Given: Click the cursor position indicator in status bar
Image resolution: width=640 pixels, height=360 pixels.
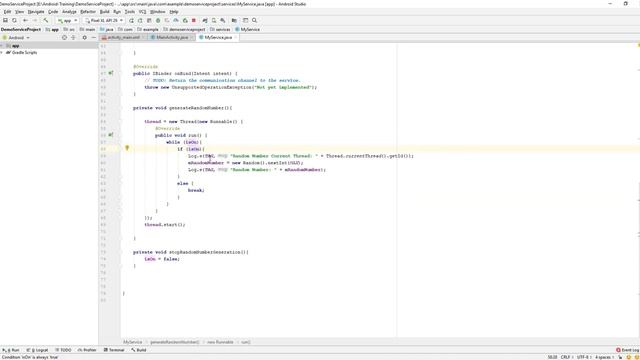Looking at the screenshot, I should point(552,357).
